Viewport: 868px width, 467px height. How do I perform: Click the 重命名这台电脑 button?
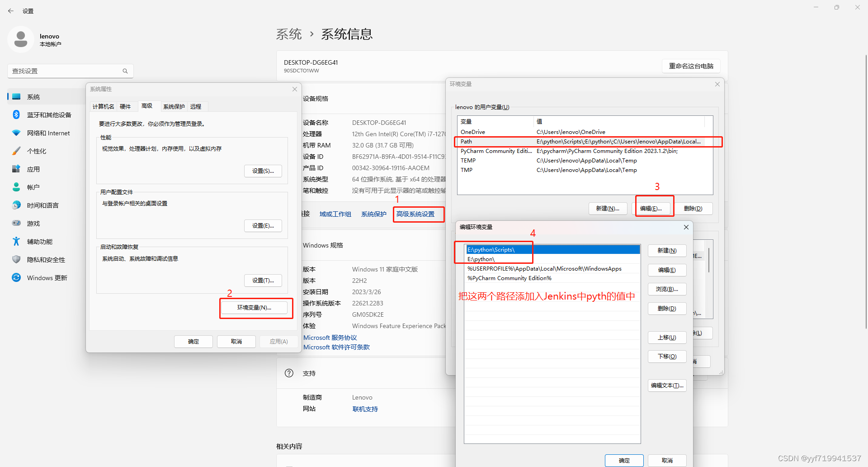(691, 66)
